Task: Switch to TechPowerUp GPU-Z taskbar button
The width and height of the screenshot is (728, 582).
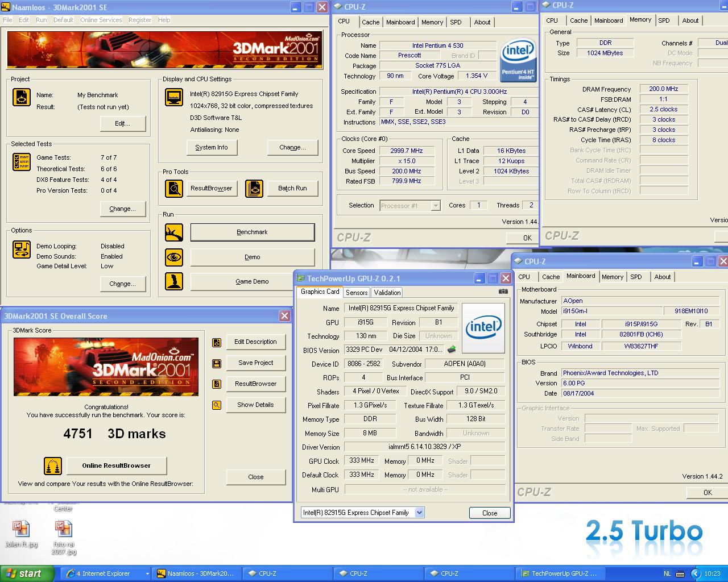Action: [560, 573]
